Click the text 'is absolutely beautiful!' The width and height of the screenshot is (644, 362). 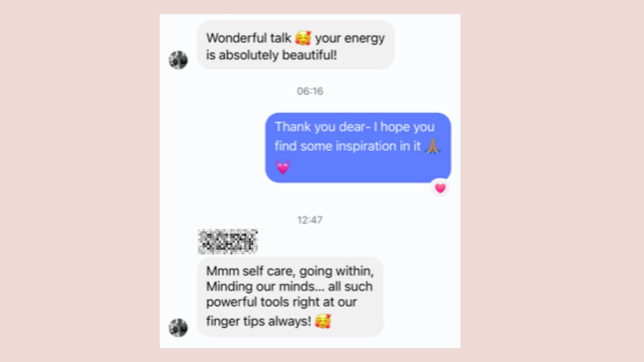click(x=271, y=55)
